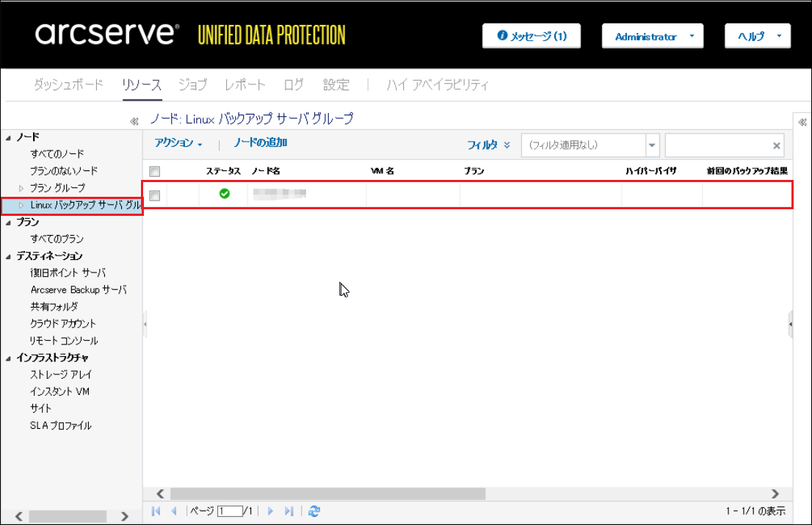Expand the Linux バックアップ サーバ グループ node
Screen dimensions: 812x525
pos(21,206)
